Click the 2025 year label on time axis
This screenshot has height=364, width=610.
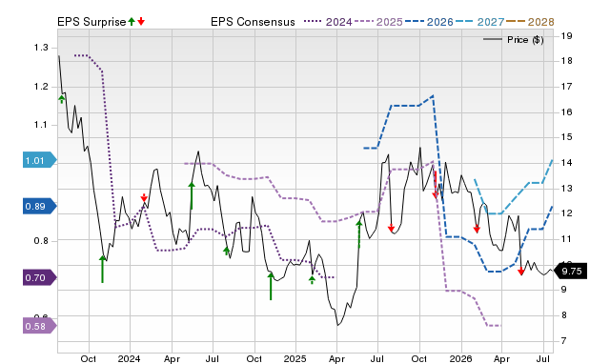295,358
